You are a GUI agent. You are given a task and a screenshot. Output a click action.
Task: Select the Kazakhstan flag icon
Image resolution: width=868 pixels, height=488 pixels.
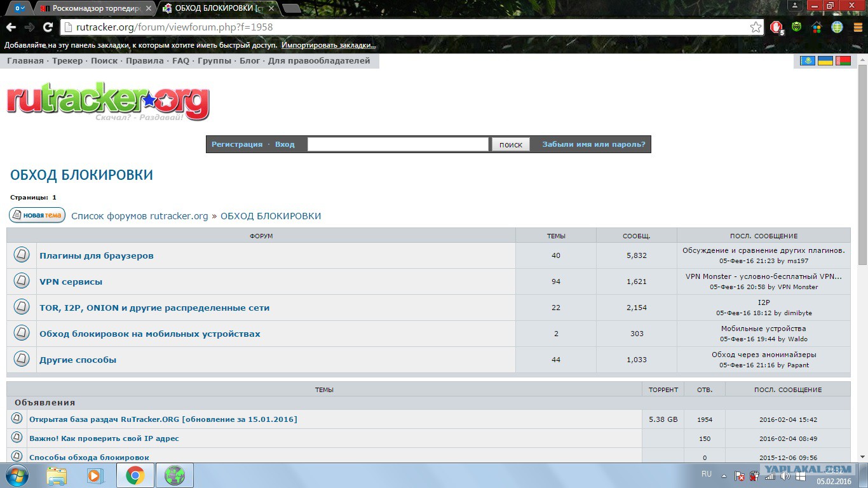pyautogui.click(x=808, y=61)
